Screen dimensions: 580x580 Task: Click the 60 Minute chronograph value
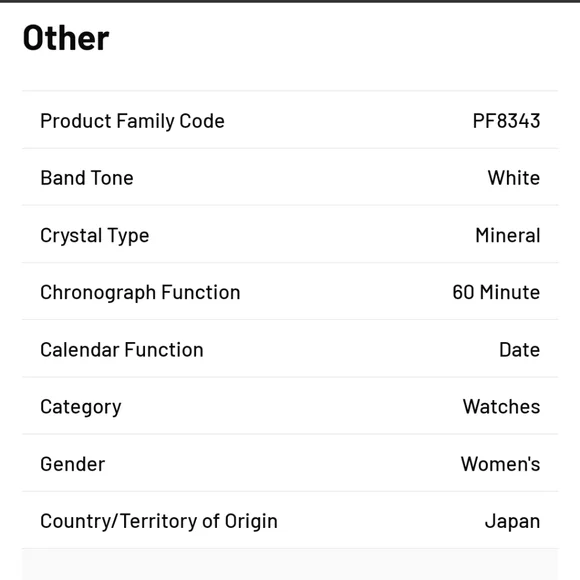pos(496,292)
